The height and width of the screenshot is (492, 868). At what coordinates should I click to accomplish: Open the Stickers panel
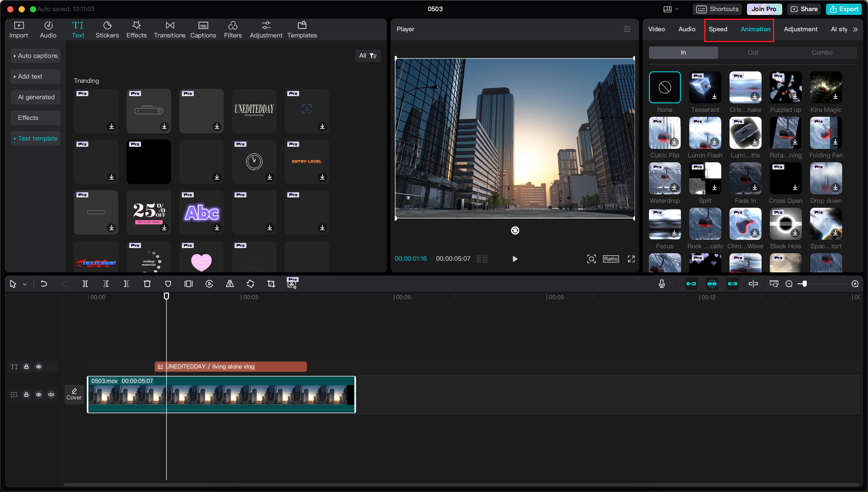point(107,29)
